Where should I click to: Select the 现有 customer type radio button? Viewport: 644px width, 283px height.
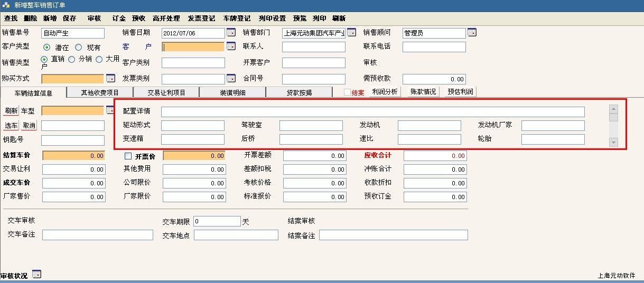[x=79, y=47]
